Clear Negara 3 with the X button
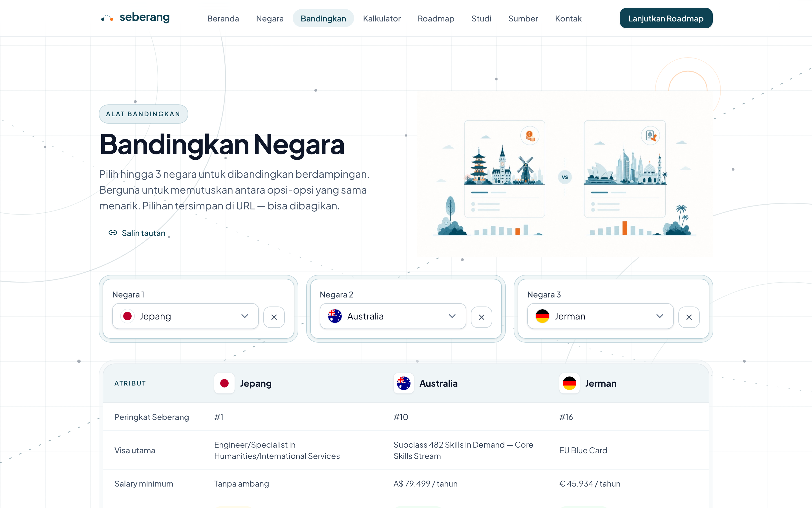 (689, 317)
